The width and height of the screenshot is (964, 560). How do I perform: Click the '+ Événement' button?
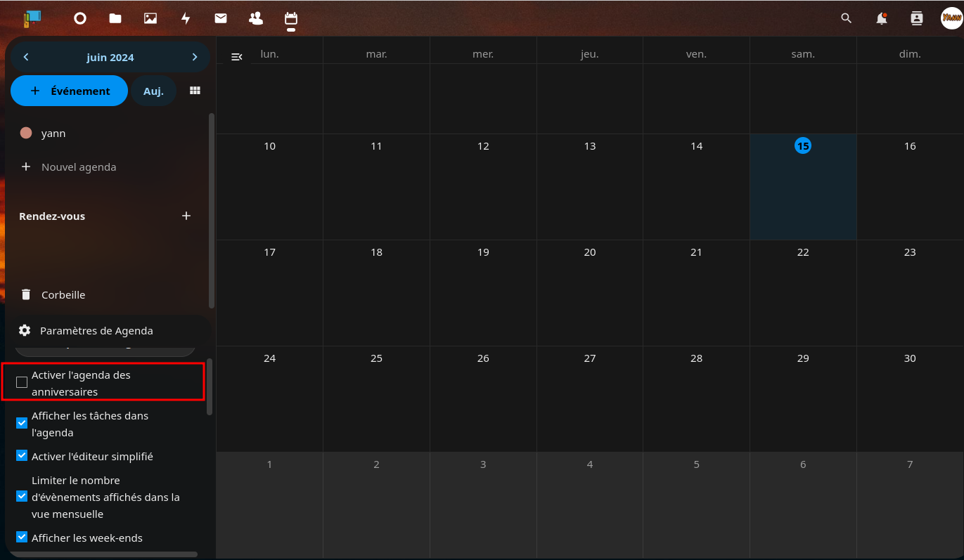[70, 91]
